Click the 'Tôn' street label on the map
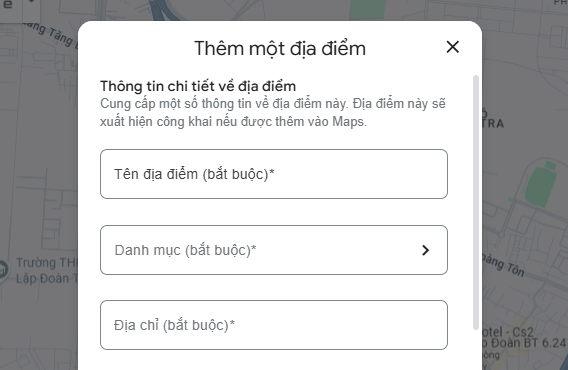This screenshot has height=370, width=568. click(x=515, y=269)
